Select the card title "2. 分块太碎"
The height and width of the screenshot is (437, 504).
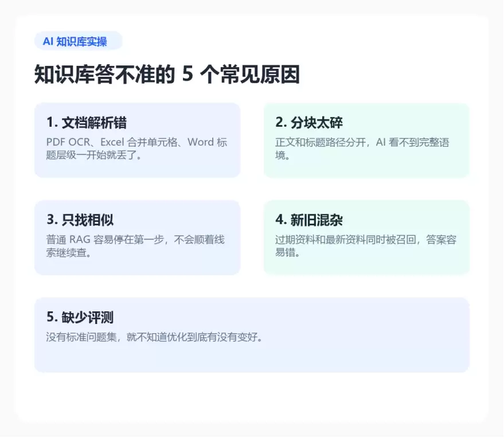pos(309,123)
